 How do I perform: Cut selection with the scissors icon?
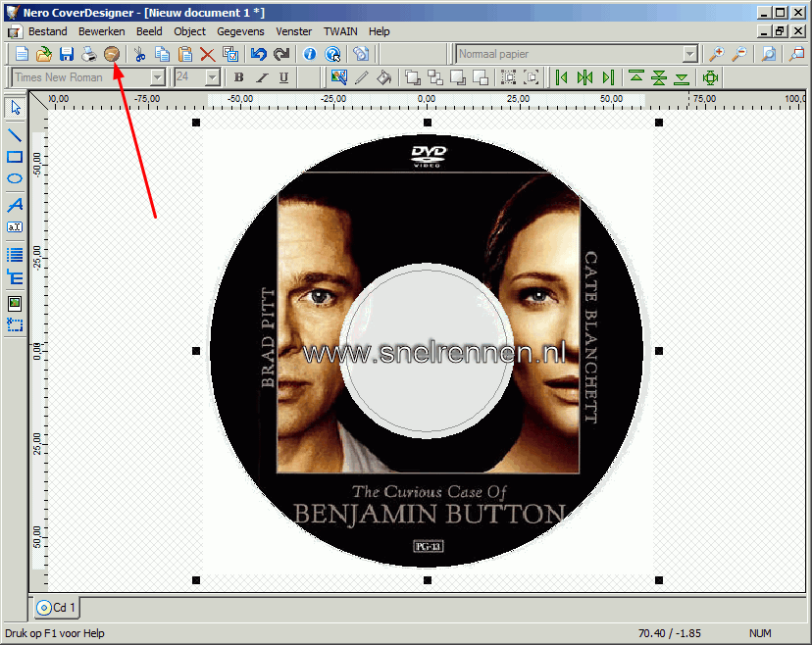(139, 54)
